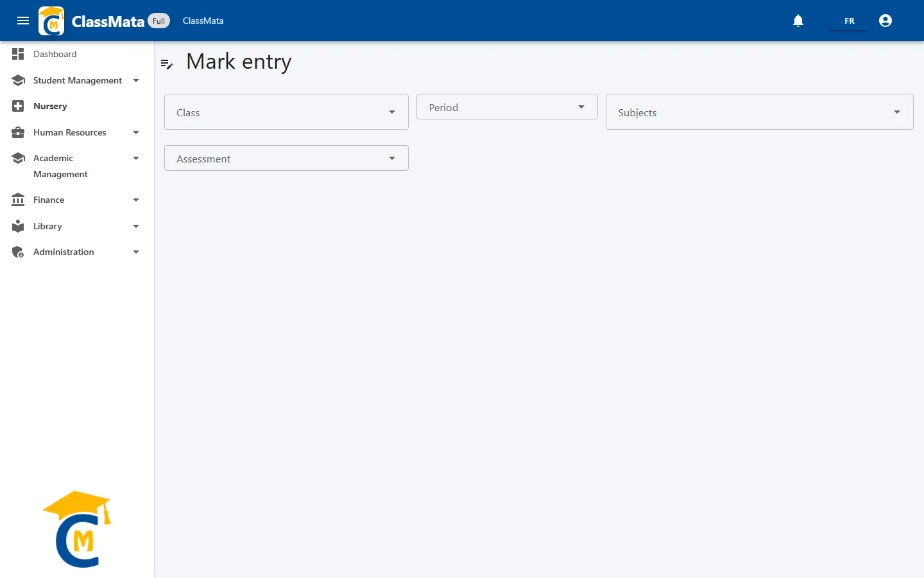The width and height of the screenshot is (924, 578).
Task: Click the Library menu label
Action: pyautogui.click(x=47, y=226)
